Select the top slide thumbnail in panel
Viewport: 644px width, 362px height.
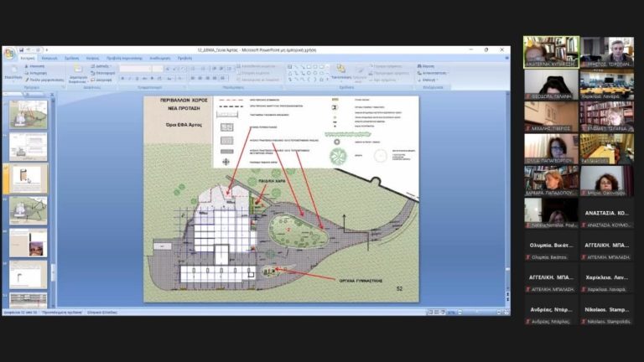29,113
